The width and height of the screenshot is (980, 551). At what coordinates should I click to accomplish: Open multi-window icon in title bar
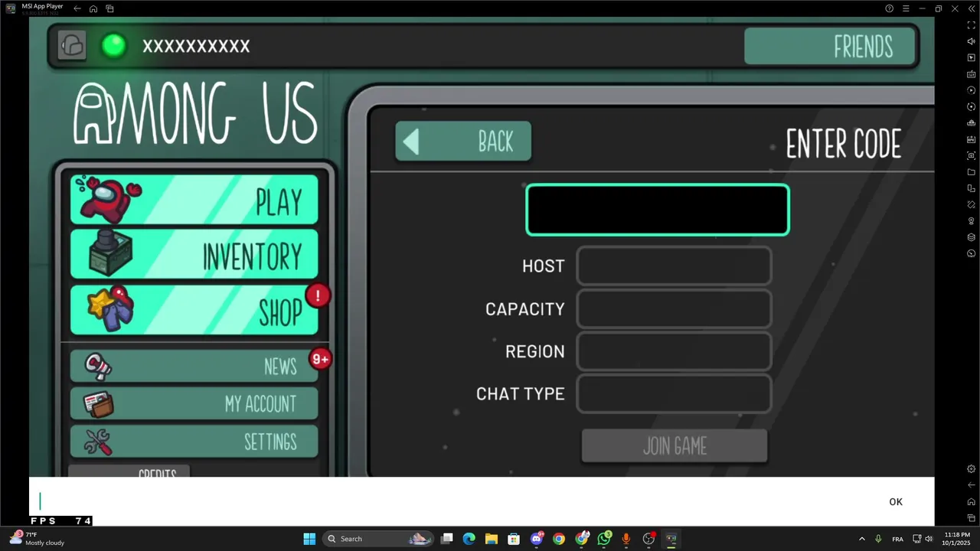109,8
